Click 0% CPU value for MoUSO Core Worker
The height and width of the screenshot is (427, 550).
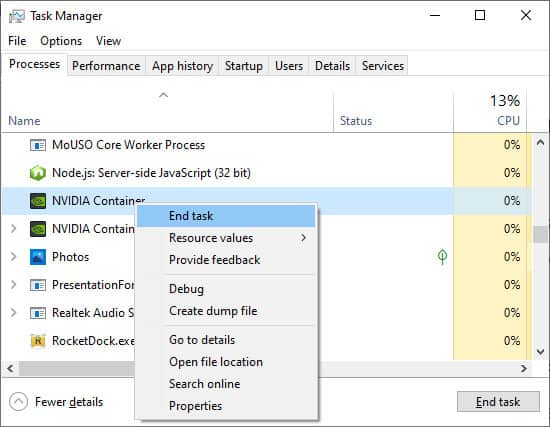(512, 145)
